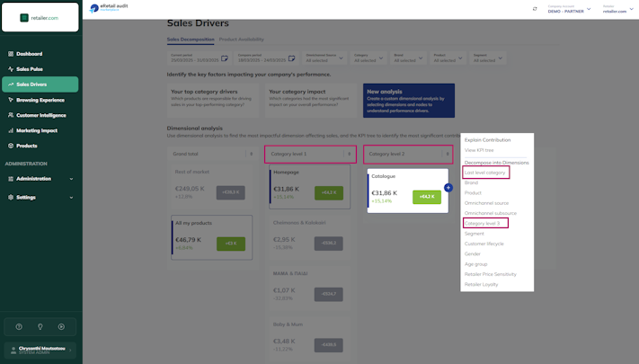
Task: Click the blue plus button on Catalogue card
Action: pos(448,188)
